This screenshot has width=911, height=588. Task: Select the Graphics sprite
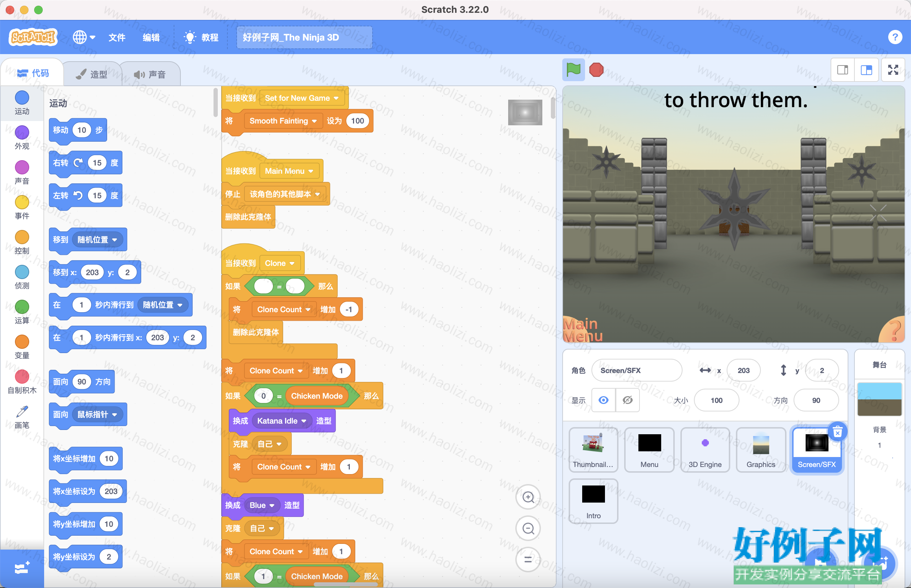760,450
